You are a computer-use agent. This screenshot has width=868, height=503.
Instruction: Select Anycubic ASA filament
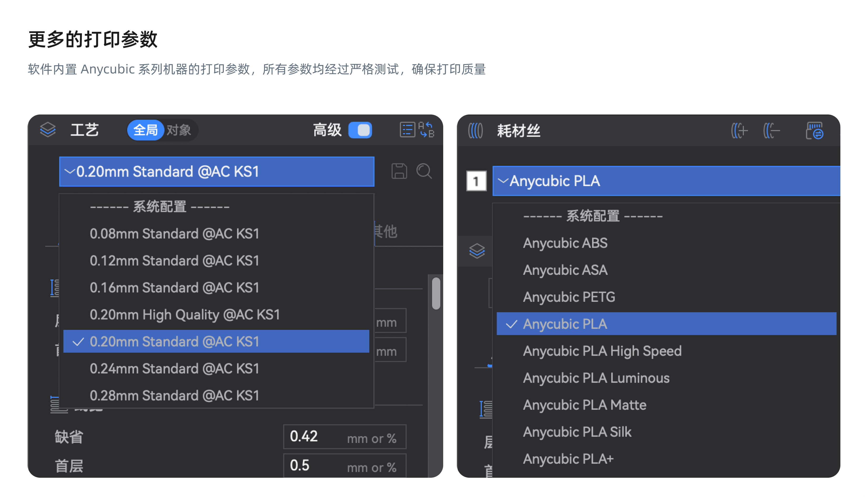[x=667, y=270]
